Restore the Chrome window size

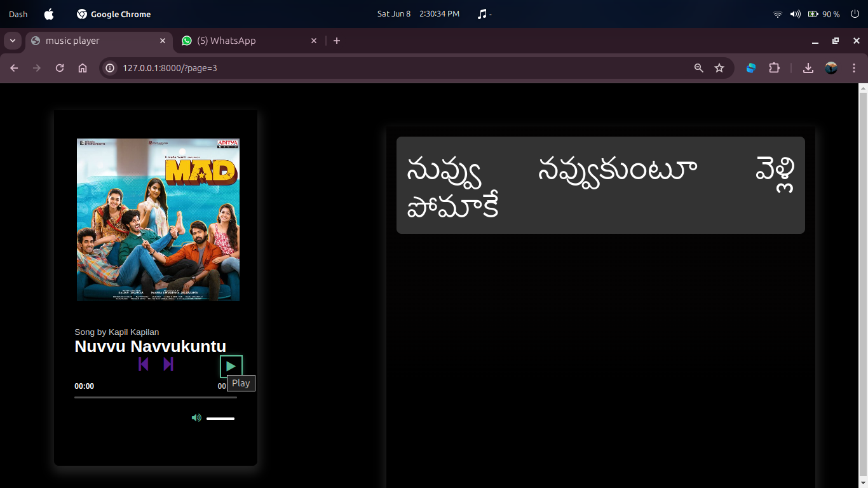836,41
